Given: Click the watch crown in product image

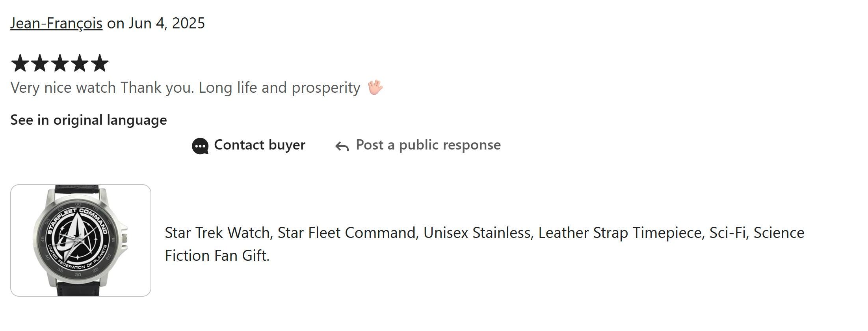Looking at the screenshot, I should [x=125, y=238].
